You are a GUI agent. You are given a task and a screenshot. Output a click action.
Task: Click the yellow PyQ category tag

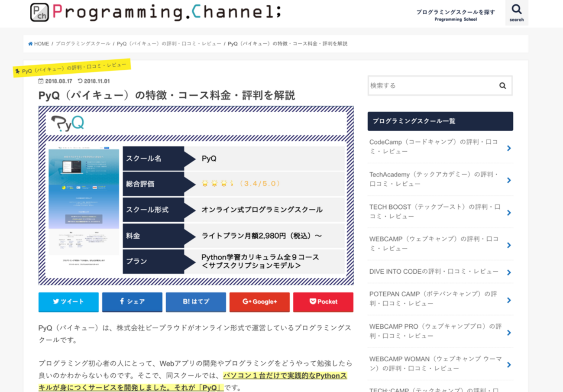(x=71, y=68)
